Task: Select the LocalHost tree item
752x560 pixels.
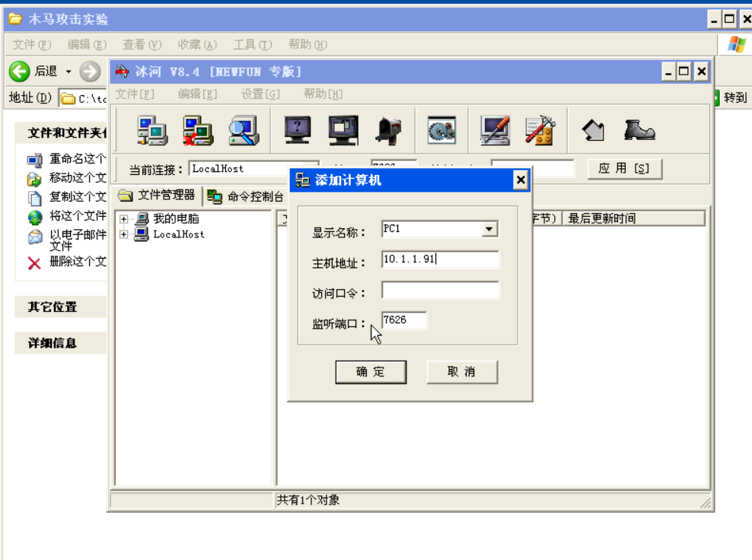Action: pos(179,234)
